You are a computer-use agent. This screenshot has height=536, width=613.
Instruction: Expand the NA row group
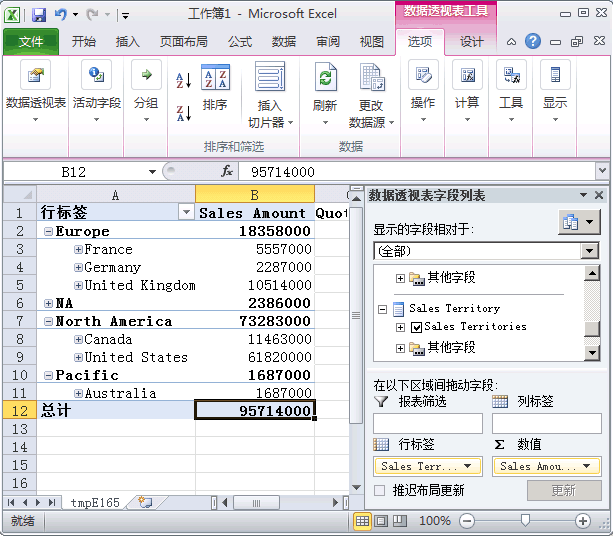coord(48,303)
